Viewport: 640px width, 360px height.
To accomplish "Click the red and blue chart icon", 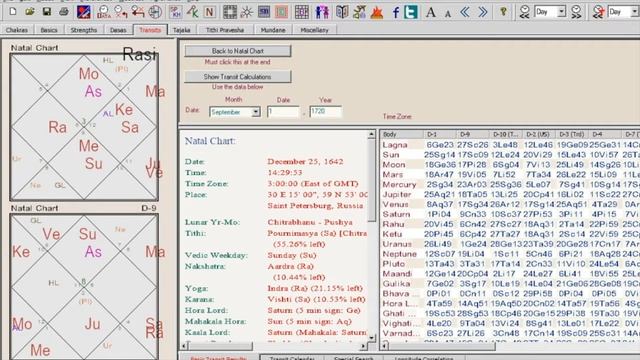I will point(84,12).
